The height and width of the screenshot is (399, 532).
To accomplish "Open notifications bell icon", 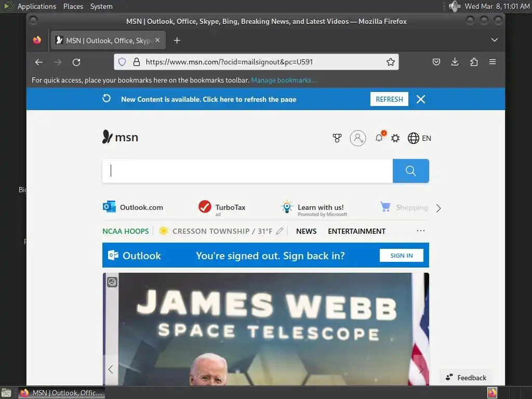I will click(379, 138).
